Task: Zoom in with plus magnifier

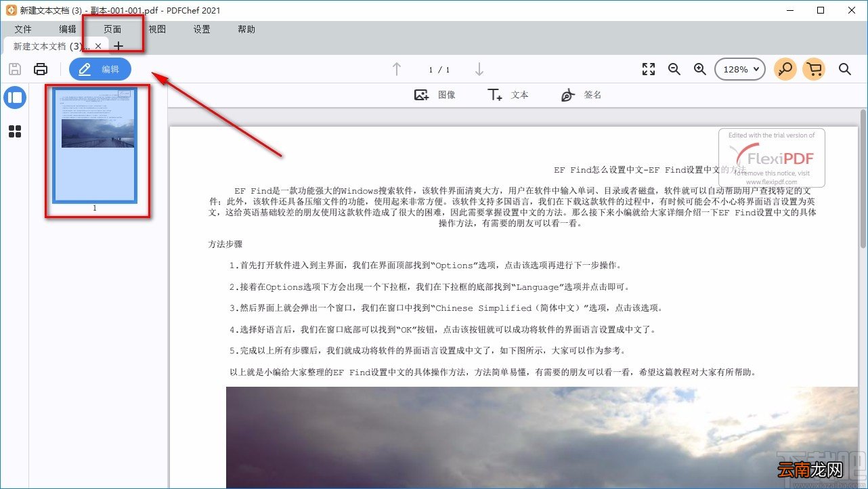Action: tap(700, 69)
